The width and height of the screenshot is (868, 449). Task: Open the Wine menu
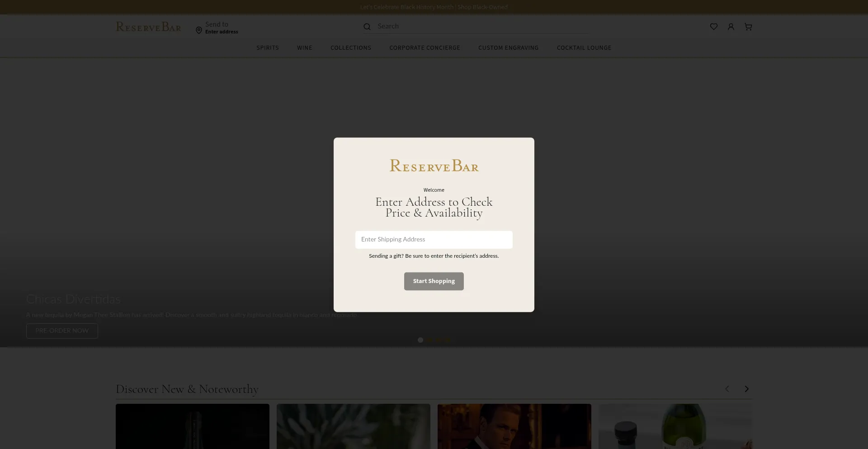(305, 47)
